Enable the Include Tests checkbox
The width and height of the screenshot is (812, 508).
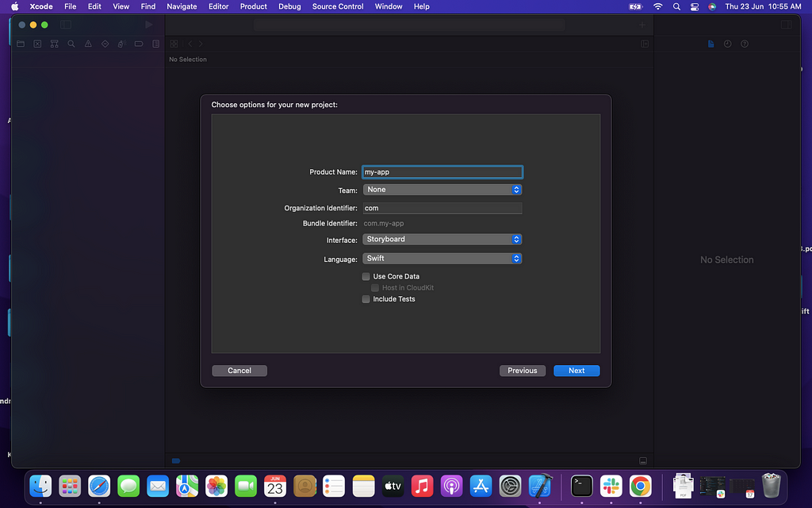[366, 299]
